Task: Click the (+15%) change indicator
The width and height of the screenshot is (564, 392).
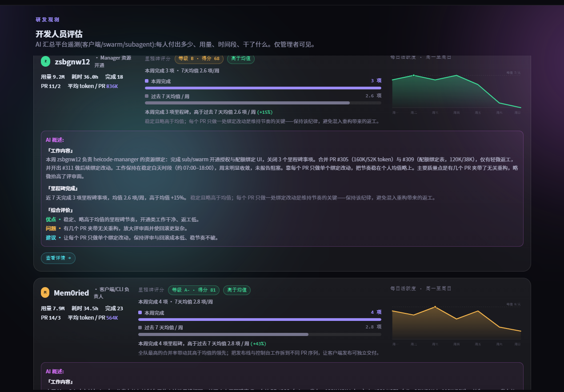Action: coord(265,112)
